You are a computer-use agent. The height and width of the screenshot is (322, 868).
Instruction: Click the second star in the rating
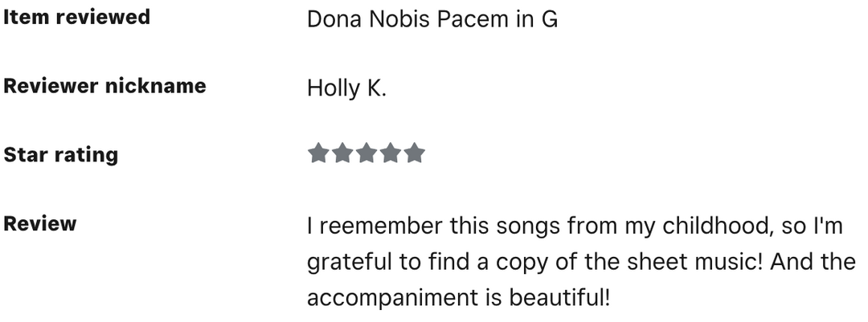342,153
